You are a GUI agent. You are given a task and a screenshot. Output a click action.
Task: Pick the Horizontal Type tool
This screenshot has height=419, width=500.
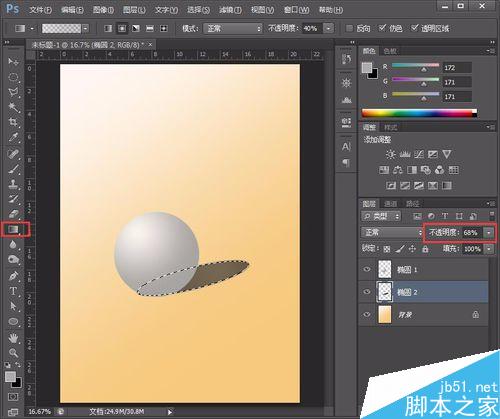(x=13, y=291)
